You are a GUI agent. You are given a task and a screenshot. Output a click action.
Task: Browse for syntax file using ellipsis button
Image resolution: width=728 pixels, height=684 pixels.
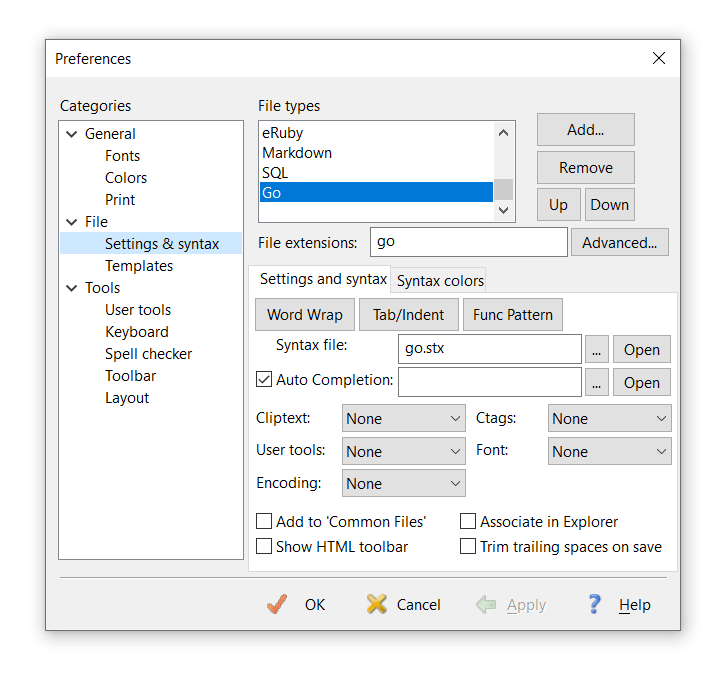click(596, 349)
